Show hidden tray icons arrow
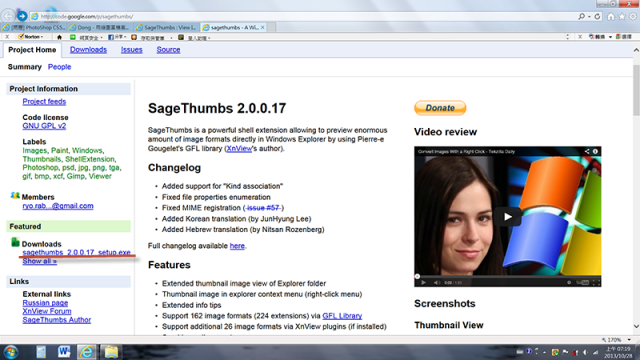Screen dimensions: 640x360 [x=544, y=352]
